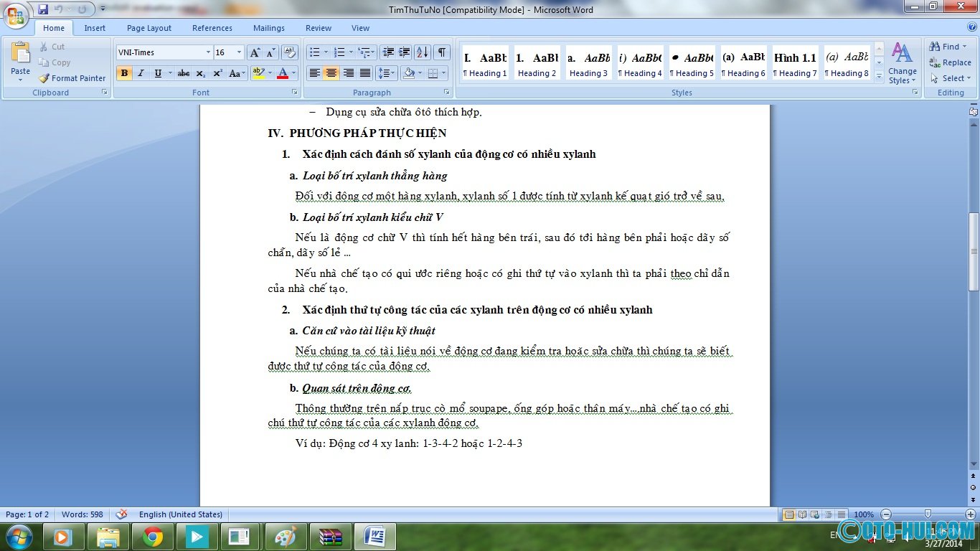Viewport: 980px width, 551px height.
Task: Open the font name dropdown VNI-Times
Action: pyautogui.click(x=208, y=52)
